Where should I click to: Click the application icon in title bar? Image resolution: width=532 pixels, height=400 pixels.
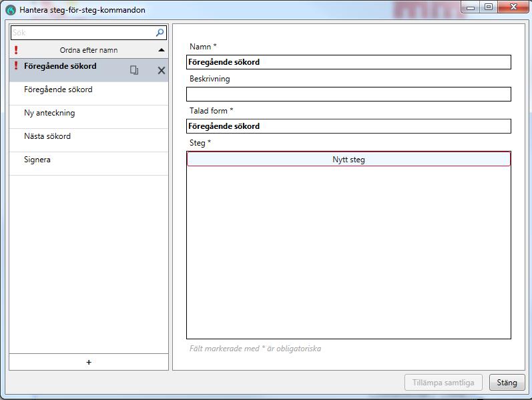11,10
